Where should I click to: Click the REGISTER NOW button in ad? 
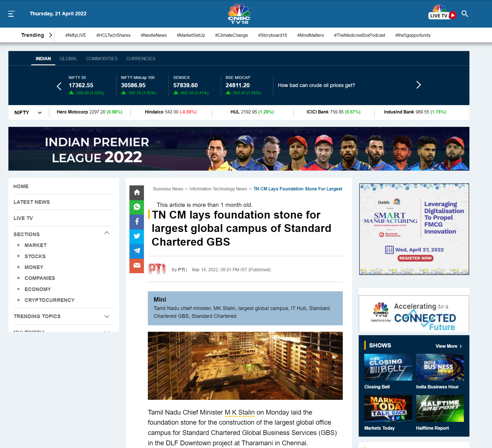pyautogui.click(x=415, y=258)
